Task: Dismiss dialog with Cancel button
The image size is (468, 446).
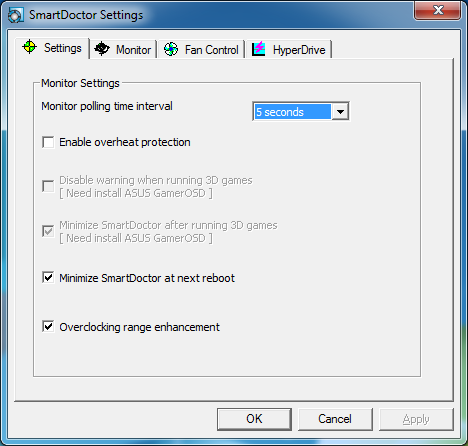Action: (x=335, y=419)
